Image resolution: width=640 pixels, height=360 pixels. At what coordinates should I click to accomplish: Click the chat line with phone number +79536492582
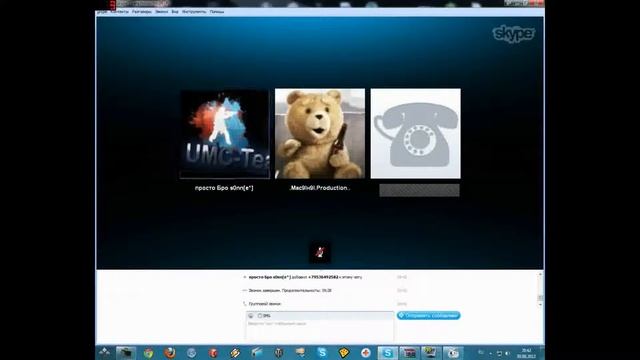pos(305,277)
